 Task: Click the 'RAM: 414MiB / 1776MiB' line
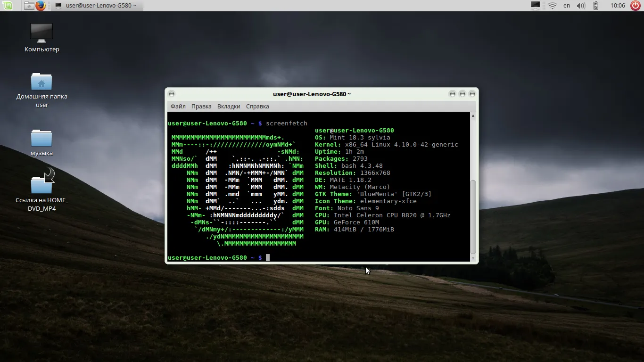pyautogui.click(x=355, y=230)
